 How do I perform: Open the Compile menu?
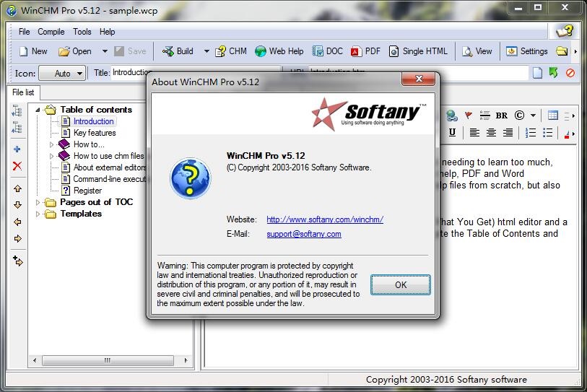(51, 32)
